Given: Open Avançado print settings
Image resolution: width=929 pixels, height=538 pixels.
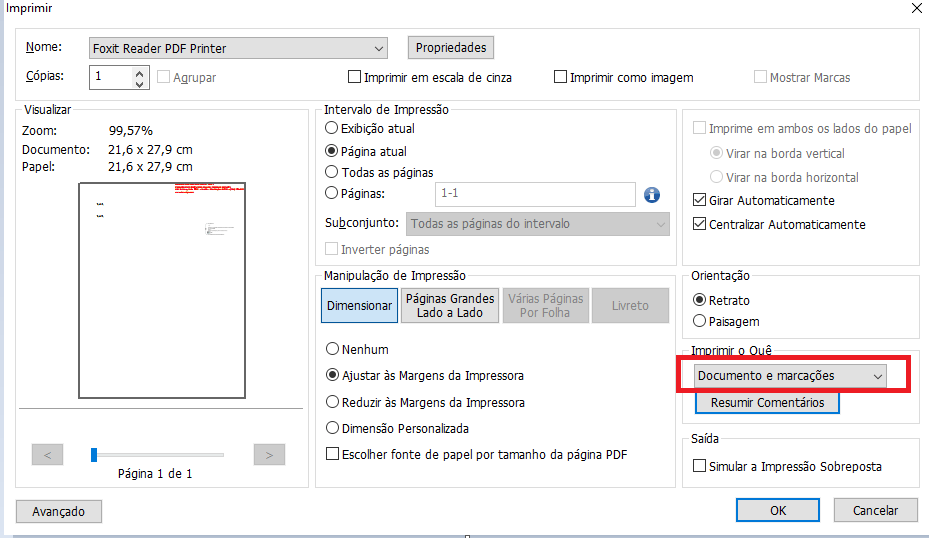Looking at the screenshot, I should tap(59, 511).
